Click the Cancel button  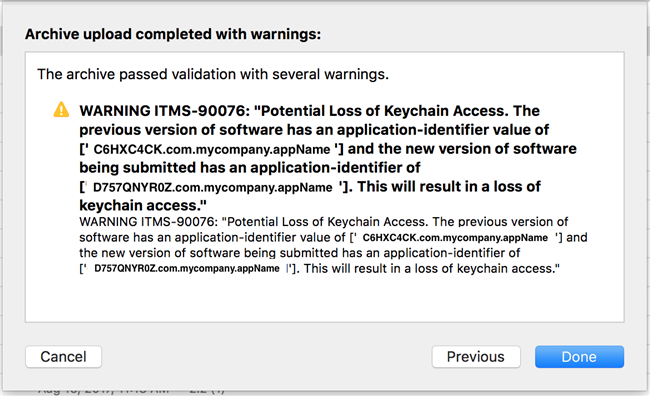63,357
